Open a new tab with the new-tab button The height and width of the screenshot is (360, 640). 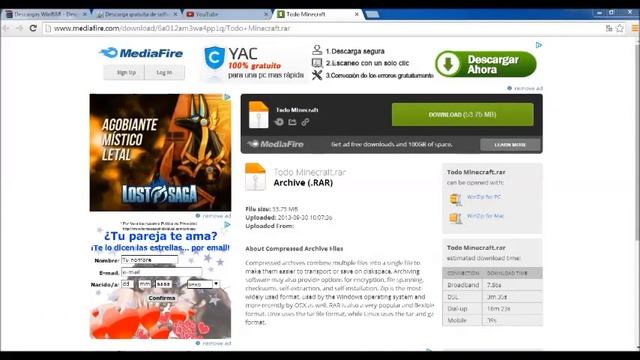point(372,14)
